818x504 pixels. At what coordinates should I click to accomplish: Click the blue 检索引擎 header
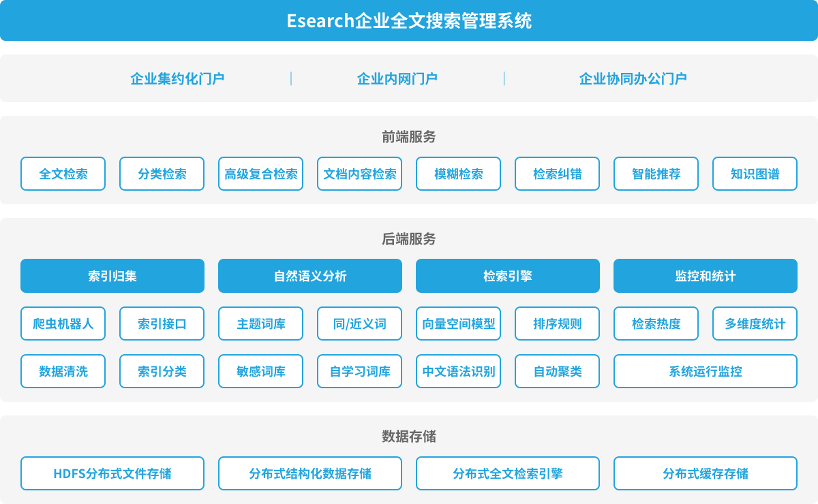pyautogui.click(x=508, y=276)
